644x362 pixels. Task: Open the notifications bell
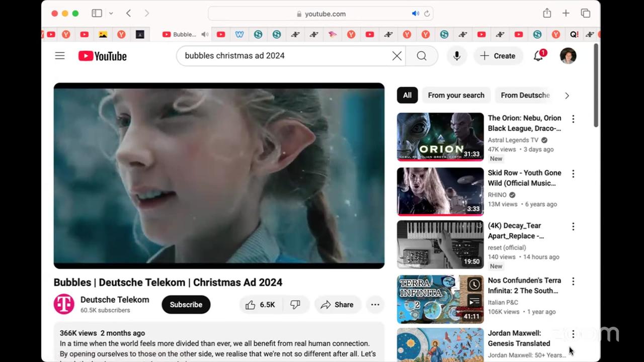538,56
